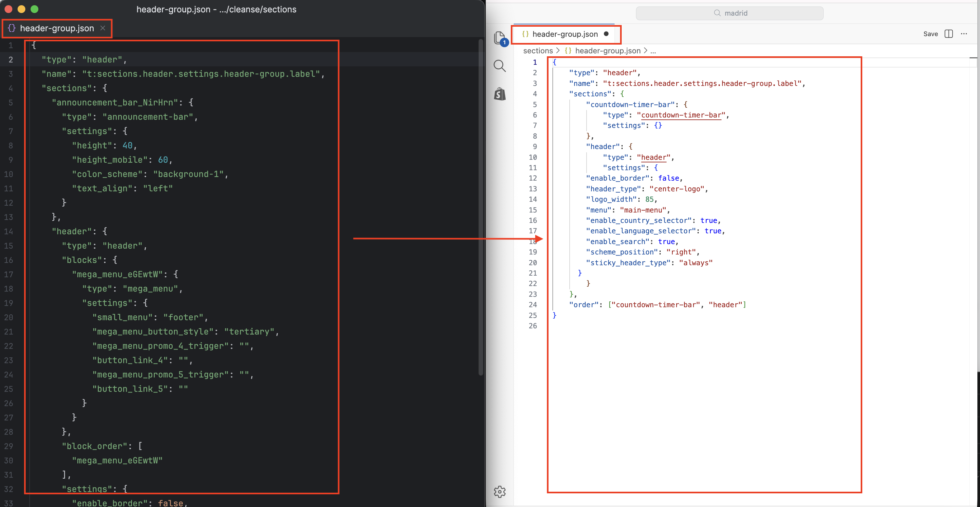
Task: Close the header-group.json tab in left editor
Action: tap(103, 28)
